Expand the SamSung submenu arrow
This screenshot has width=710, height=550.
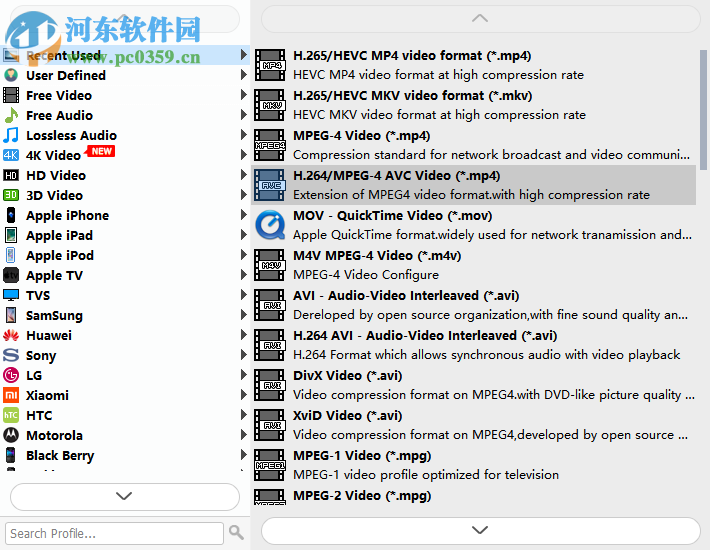click(244, 315)
